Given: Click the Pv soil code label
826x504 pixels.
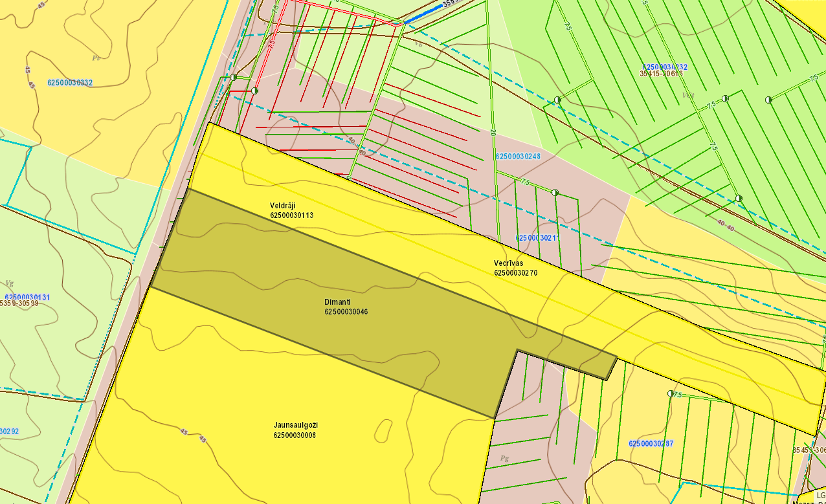Looking at the screenshot, I should coord(96,58).
